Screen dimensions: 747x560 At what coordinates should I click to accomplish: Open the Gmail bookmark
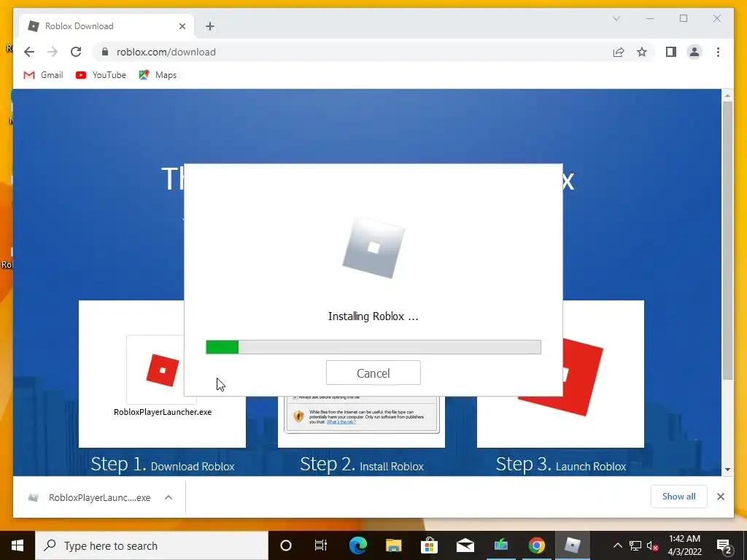point(43,75)
